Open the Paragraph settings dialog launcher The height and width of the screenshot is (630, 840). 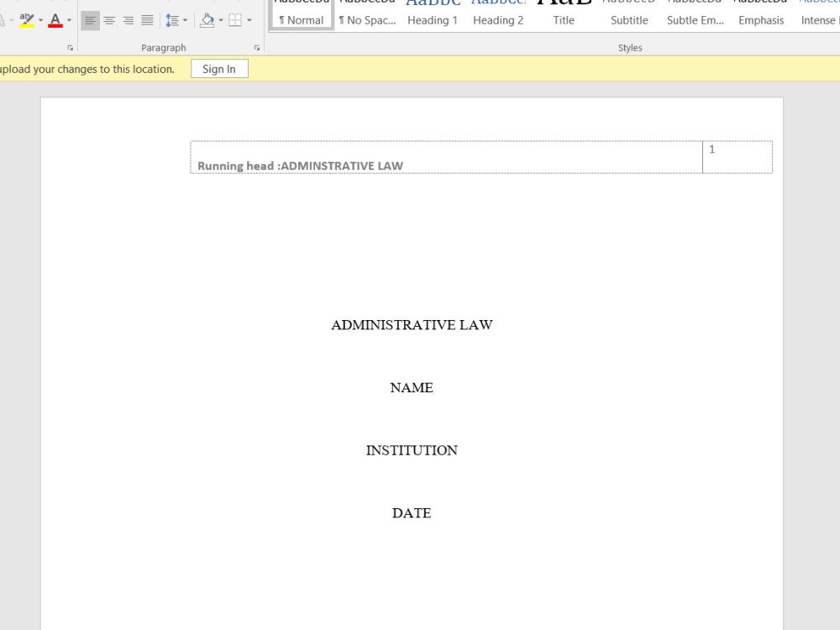pos(255,48)
